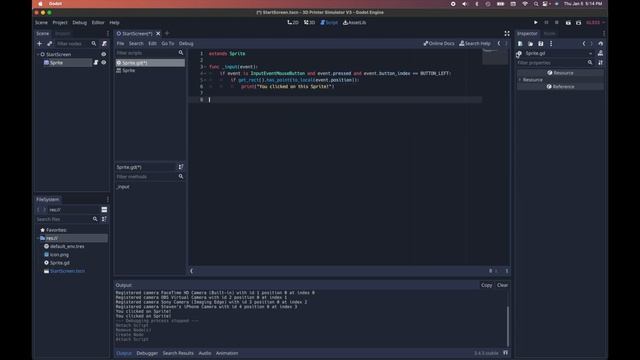Select default_env.tres file
The width and height of the screenshot is (640, 360).
pyautogui.click(x=67, y=246)
